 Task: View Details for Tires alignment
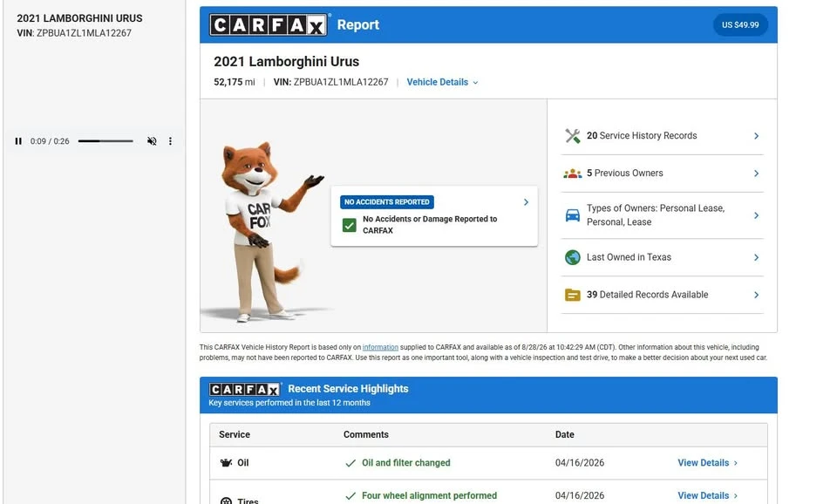coord(708,496)
